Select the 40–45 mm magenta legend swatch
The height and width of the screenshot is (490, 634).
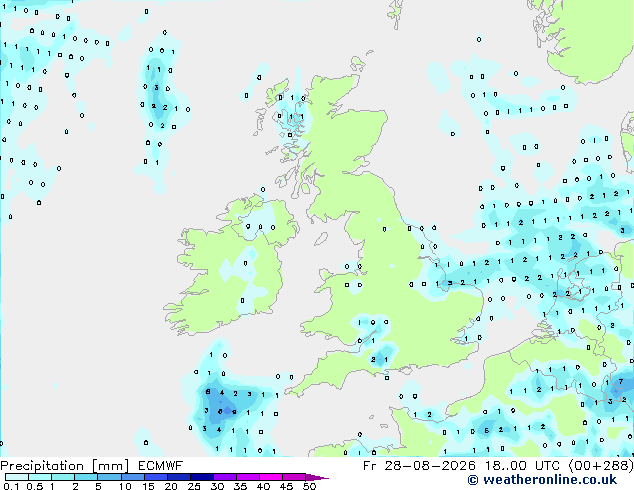(x=271, y=477)
